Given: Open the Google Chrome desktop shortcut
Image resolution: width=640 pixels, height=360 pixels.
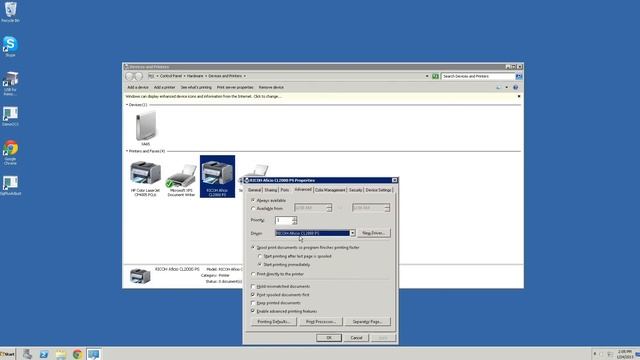Looking at the screenshot, I should point(11,152).
